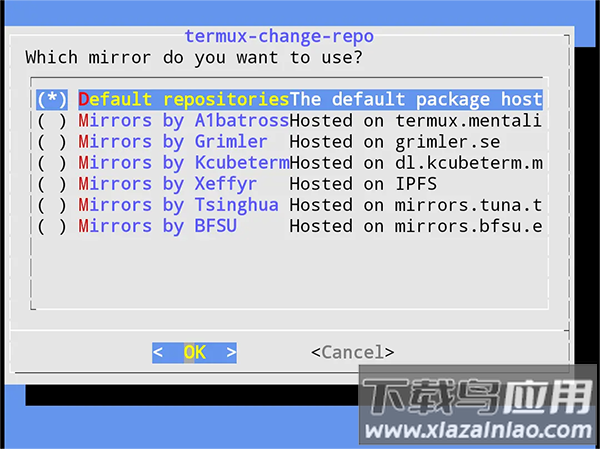Viewport: 600px width, 449px height.
Task: Select the Mirrors by Kcubeterm radio button
Action: (x=52, y=163)
